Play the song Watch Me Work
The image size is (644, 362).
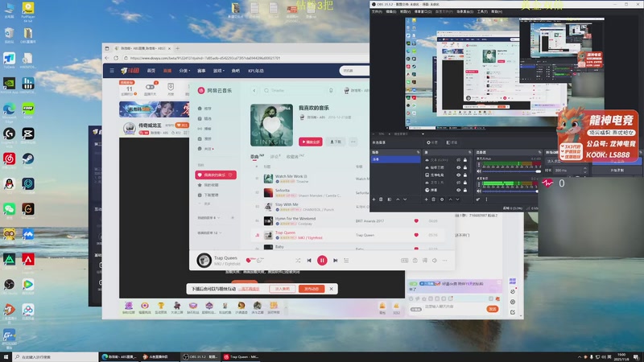tap(291, 176)
